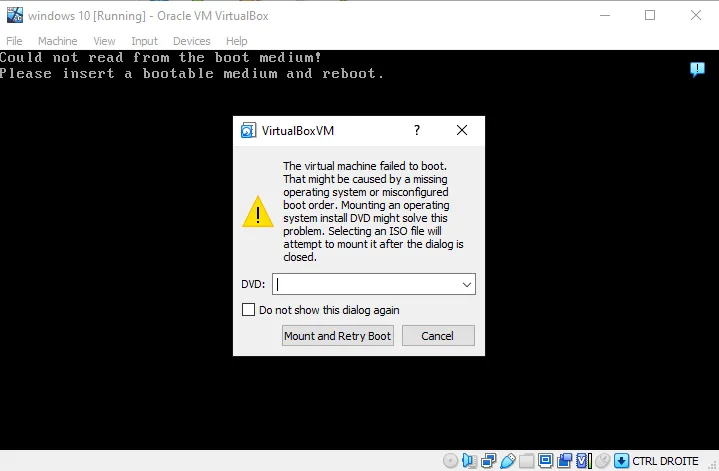Viewport: 719px width, 471px height.
Task: Click the dialog's question mark help button
Action: pos(417,130)
